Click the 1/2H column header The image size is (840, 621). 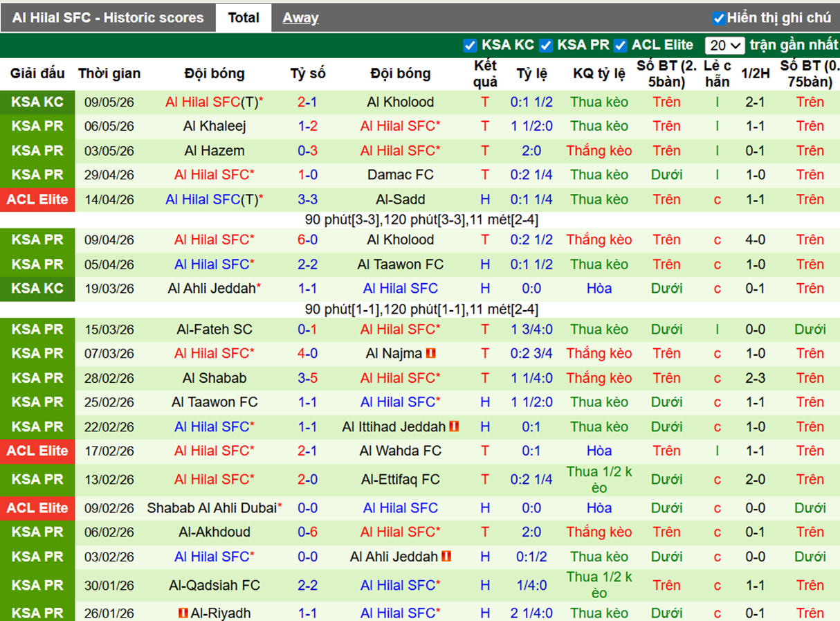(755, 73)
